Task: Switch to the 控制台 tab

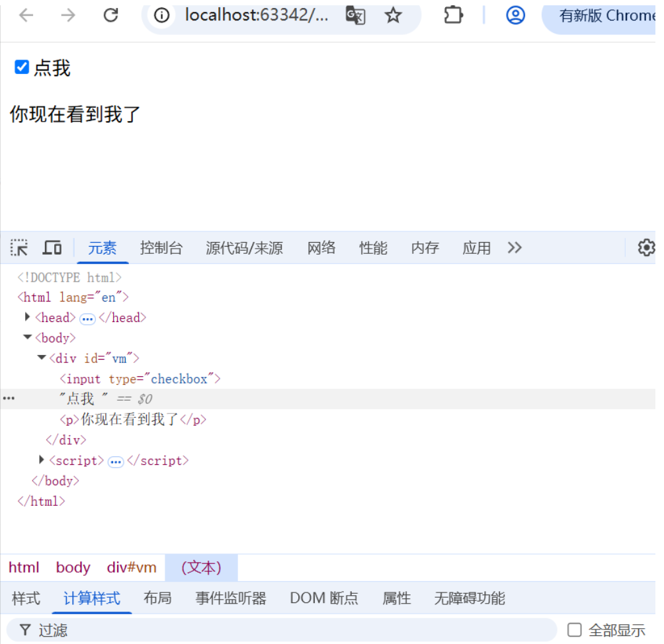Action: coord(161,248)
